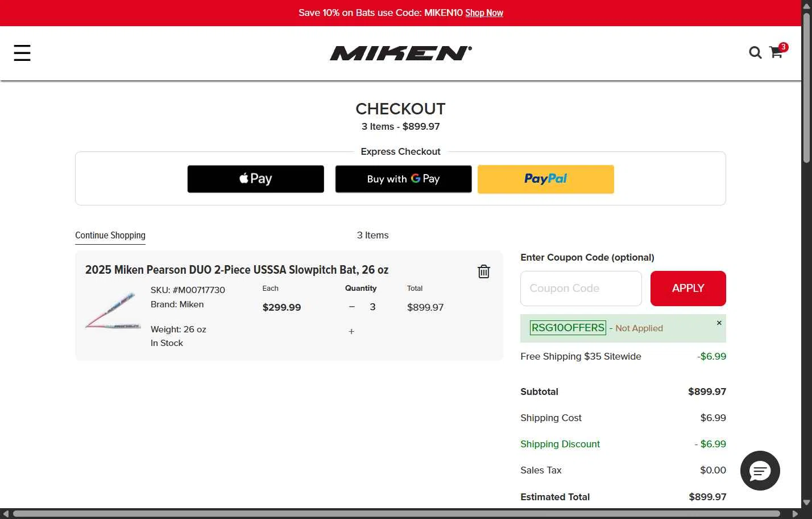Open the shopping cart icon

(x=777, y=52)
